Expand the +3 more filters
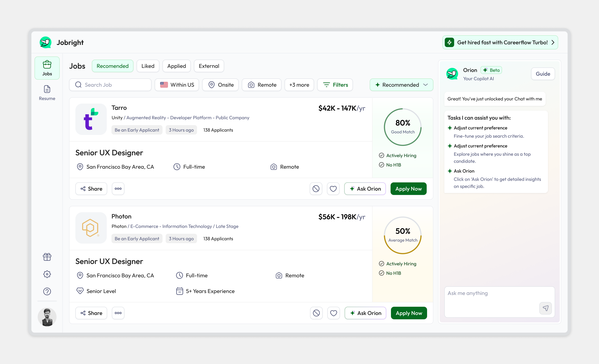 tap(299, 85)
